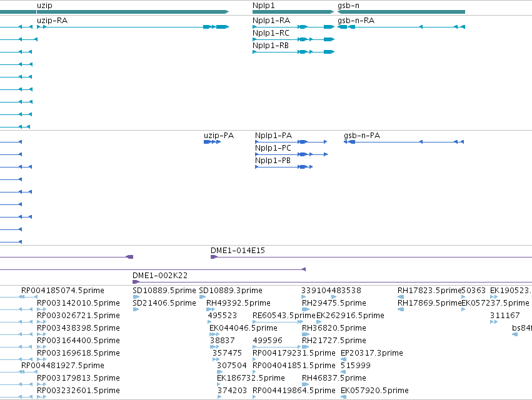Select the uzip-RA transcript label
532x400 pixels.
tap(53, 21)
